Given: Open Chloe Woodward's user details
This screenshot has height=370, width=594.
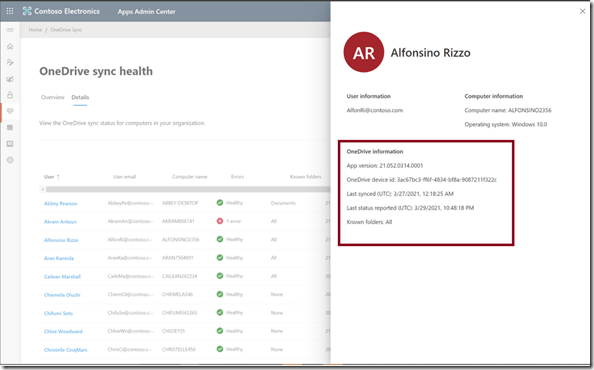Looking at the screenshot, I should coord(63,331).
